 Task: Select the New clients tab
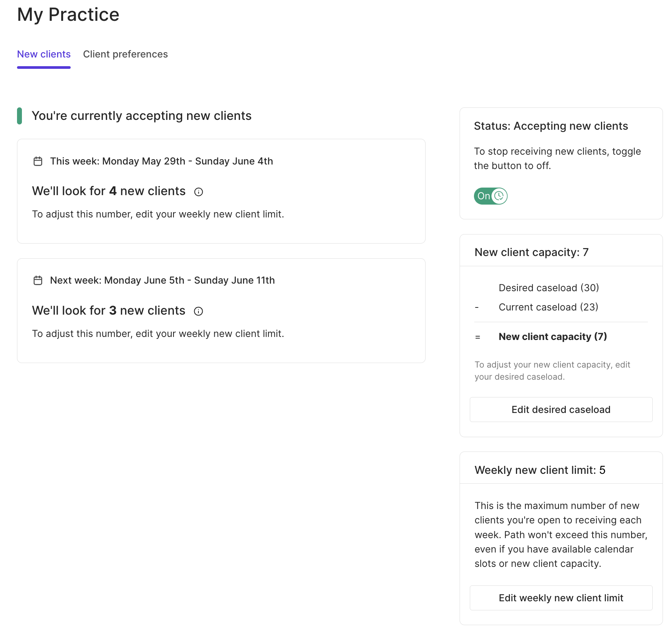pyautogui.click(x=44, y=54)
